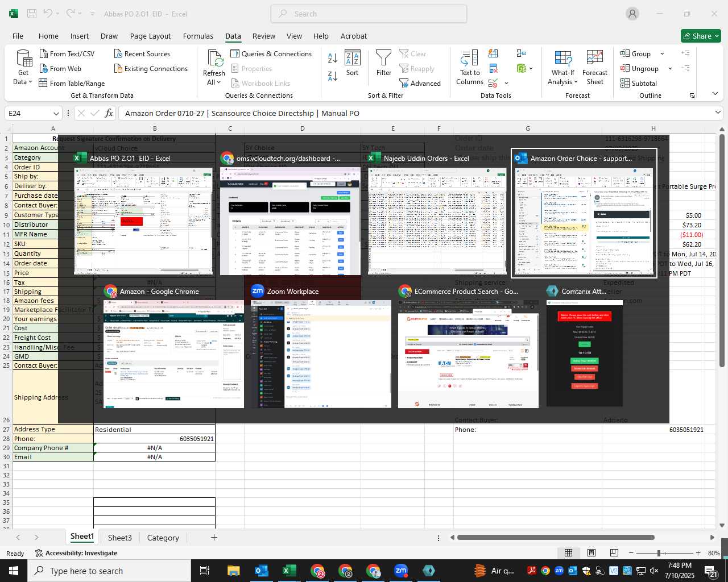Expand the formula bar
Viewport: 728px width, 582px height.
pos(718,113)
